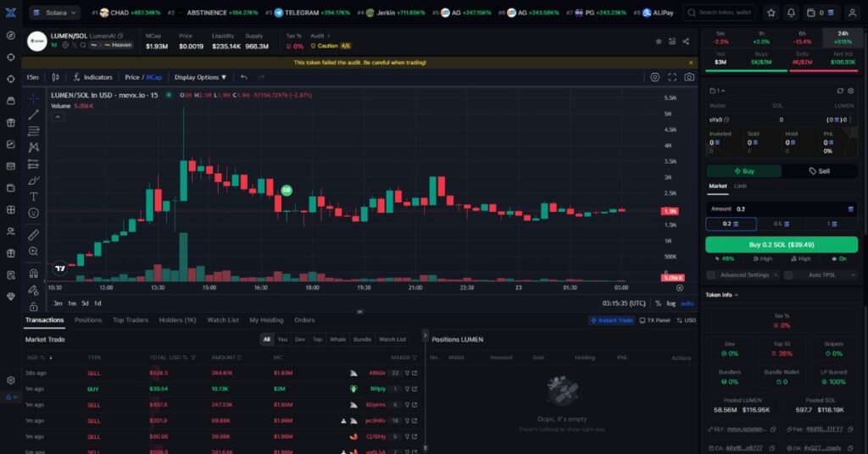Toggle Instant Trade mode
868x454 pixels.
(611, 320)
